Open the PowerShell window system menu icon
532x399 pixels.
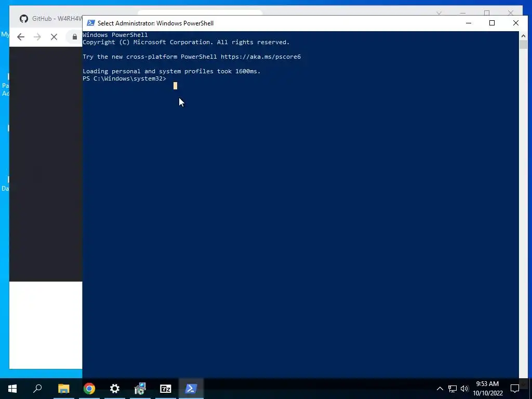point(90,23)
